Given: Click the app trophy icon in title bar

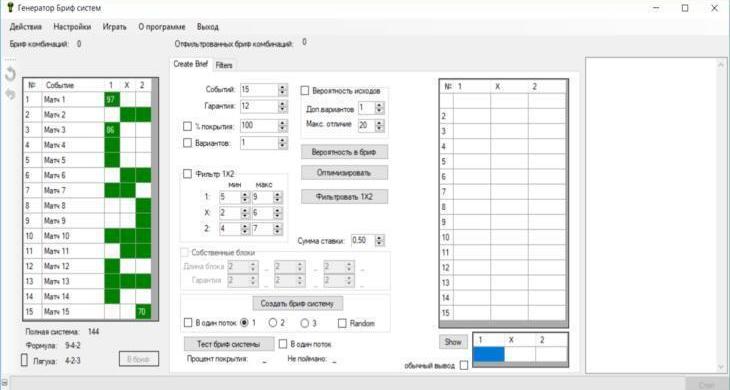Looking at the screenshot, I should [x=10, y=7].
